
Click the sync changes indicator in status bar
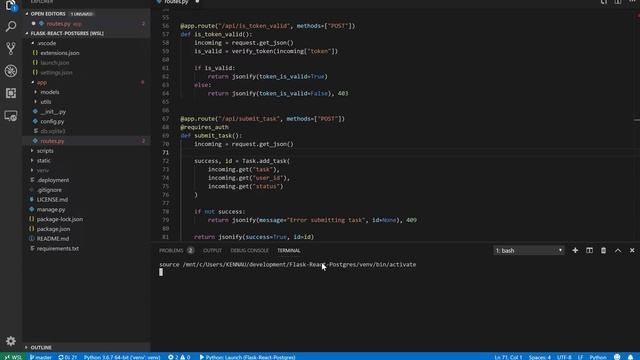tap(68, 357)
